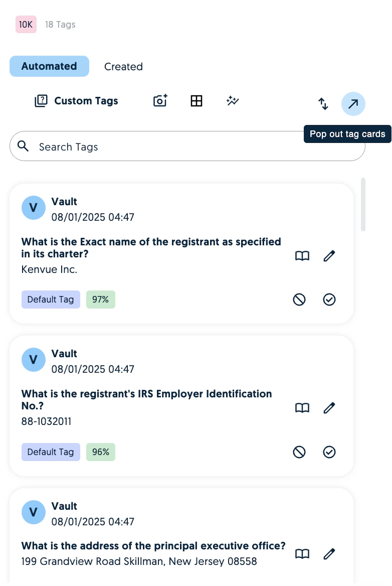
Task: Click the question about principal executive office address
Action: pyautogui.click(x=153, y=546)
